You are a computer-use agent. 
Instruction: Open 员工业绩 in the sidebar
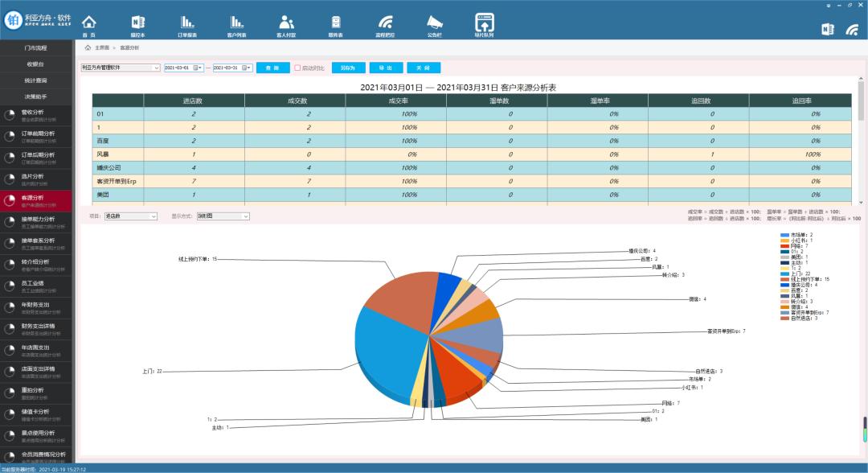pyautogui.click(x=36, y=286)
